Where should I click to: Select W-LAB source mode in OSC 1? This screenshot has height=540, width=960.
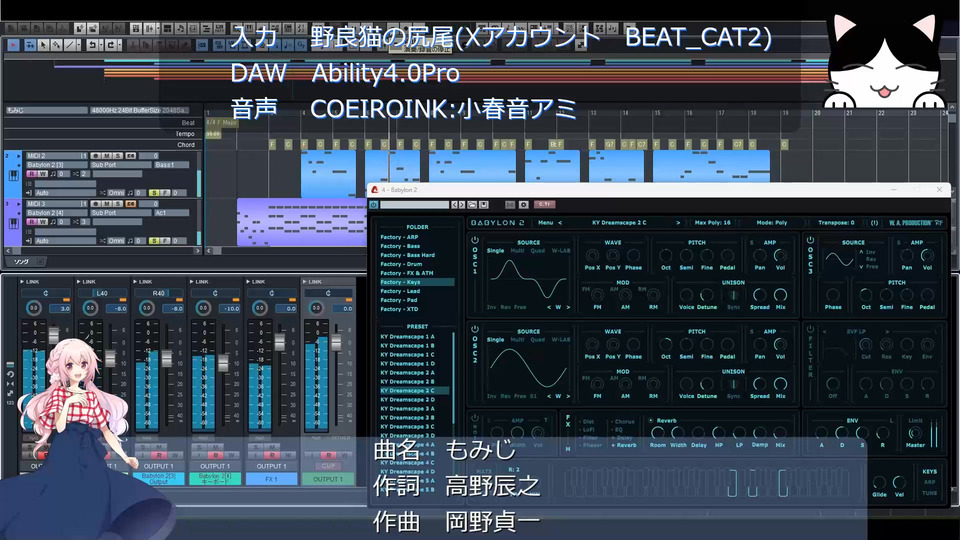point(560,251)
